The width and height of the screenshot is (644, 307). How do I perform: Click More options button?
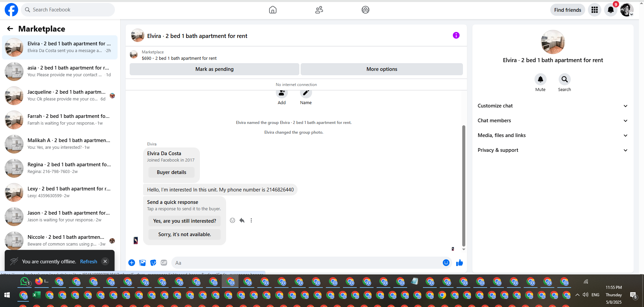382,69
